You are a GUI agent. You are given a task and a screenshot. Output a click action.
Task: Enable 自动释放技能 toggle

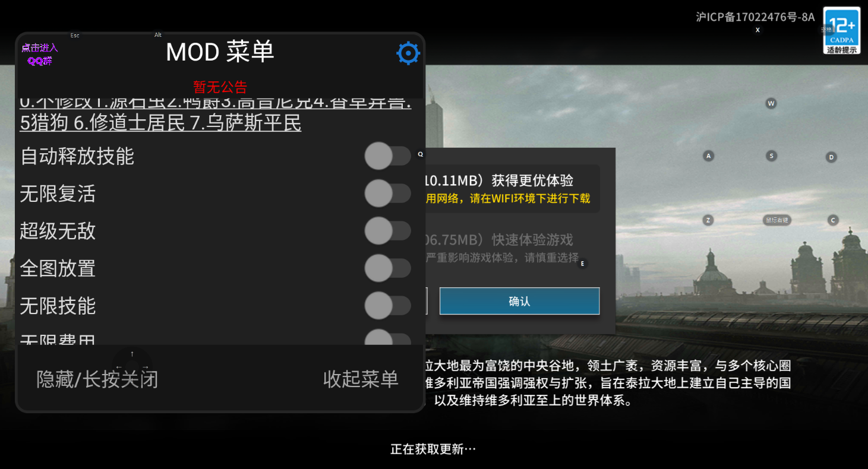[x=387, y=156]
